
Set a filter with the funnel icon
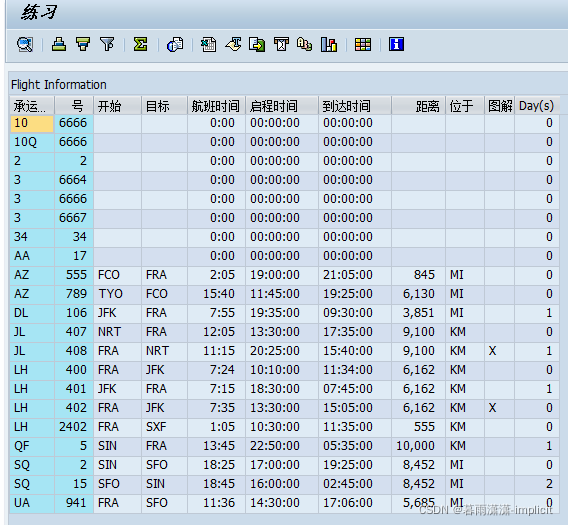(107, 45)
